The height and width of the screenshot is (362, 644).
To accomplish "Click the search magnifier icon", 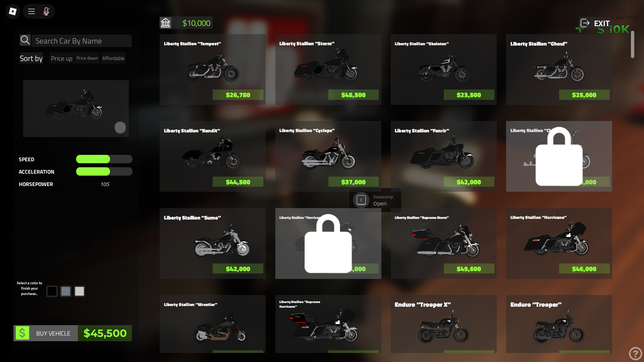I will (x=25, y=40).
